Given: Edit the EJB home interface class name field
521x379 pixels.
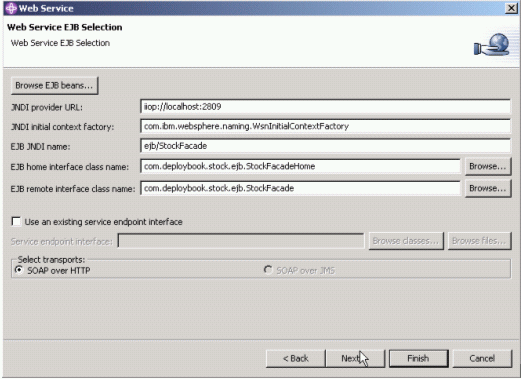Looking at the screenshot, I should 300,166.
